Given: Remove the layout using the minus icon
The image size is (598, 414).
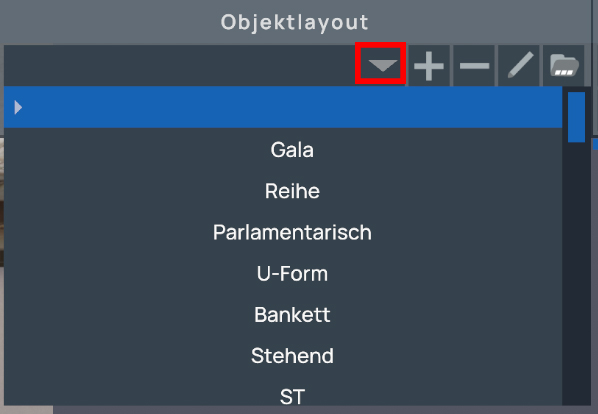Looking at the screenshot, I should coord(474,66).
